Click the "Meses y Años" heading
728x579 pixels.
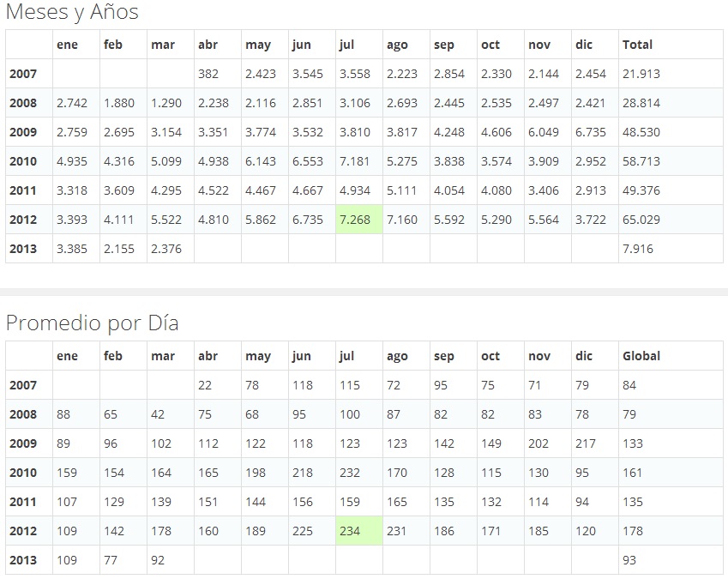click(72, 12)
